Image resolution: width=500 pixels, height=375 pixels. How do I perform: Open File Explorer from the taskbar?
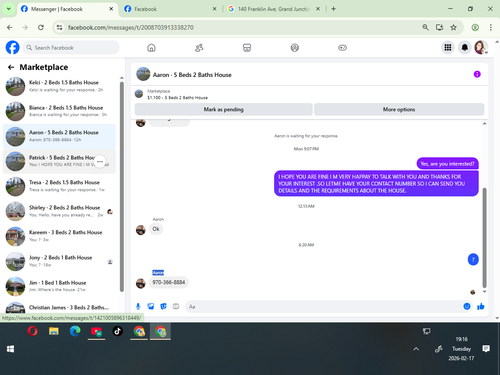point(54,331)
